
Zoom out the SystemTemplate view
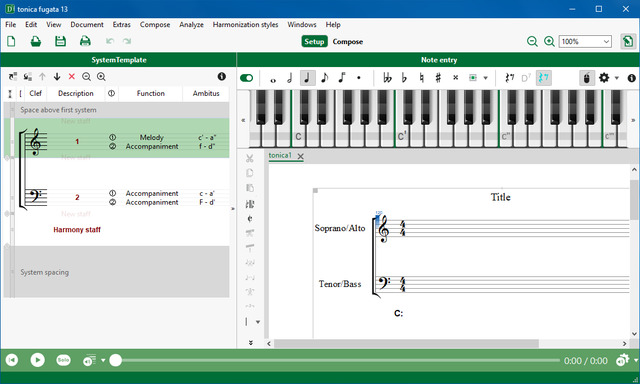(x=87, y=76)
